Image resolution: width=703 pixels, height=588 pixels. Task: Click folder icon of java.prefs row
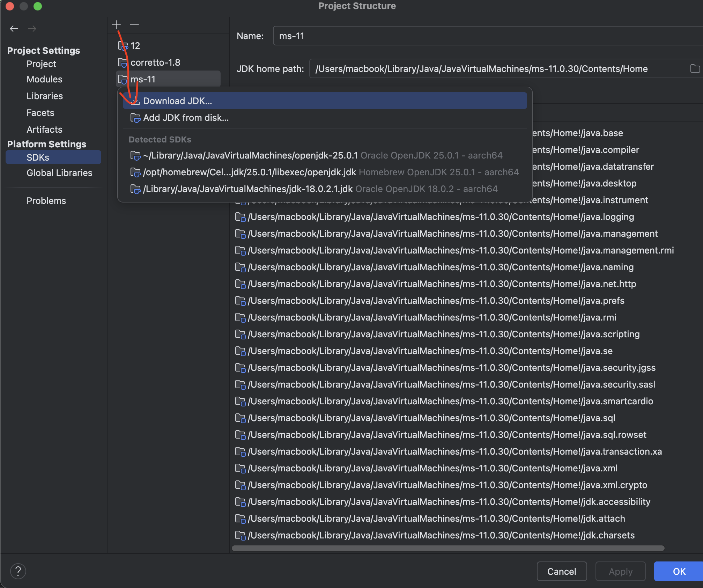tap(240, 301)
